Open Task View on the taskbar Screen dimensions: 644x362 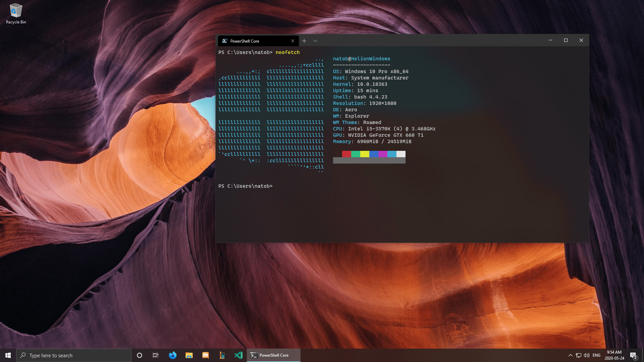coord(156,355)
